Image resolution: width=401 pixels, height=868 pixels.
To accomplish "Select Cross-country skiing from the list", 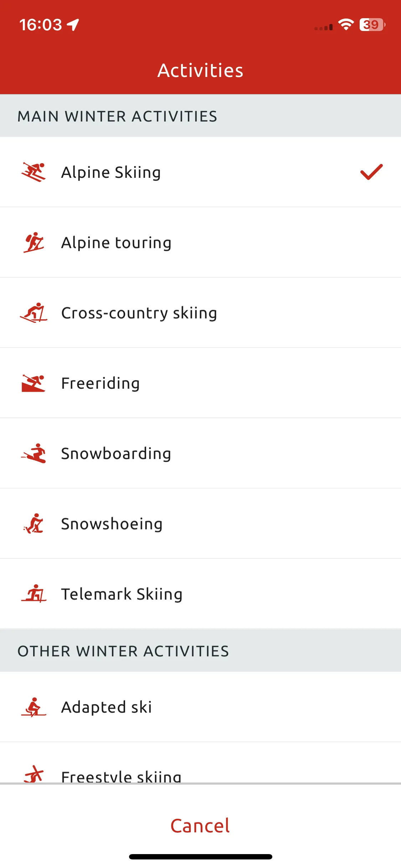I will 200,313.
